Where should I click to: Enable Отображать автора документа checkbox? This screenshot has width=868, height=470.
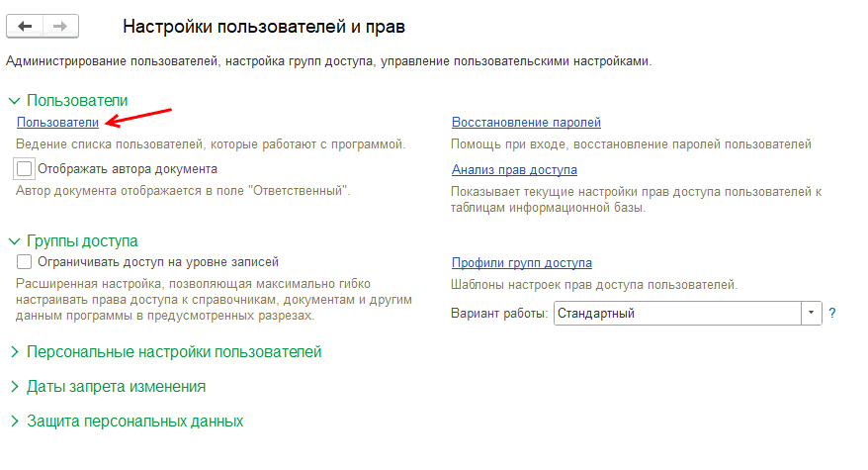coord(24,169)
